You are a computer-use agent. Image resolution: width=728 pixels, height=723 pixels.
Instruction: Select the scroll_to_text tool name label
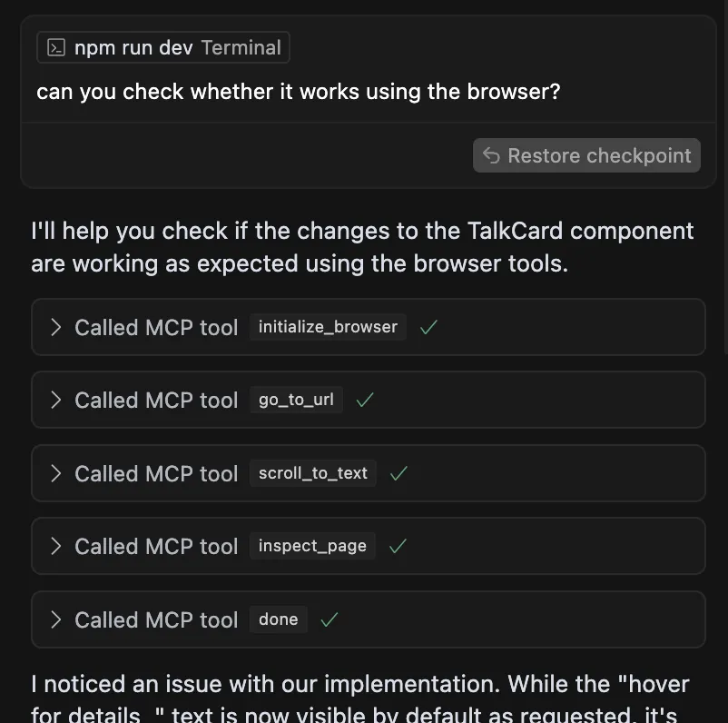312,473
